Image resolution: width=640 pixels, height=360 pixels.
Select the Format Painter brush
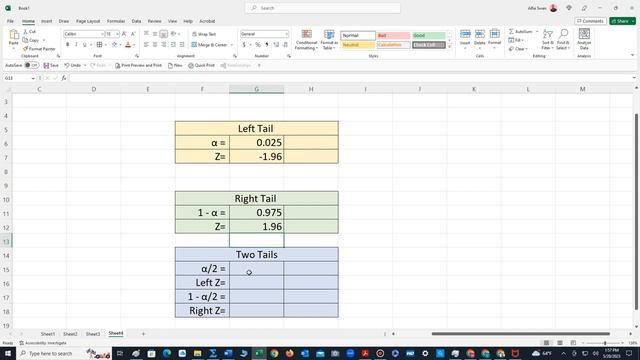[39, 49]
